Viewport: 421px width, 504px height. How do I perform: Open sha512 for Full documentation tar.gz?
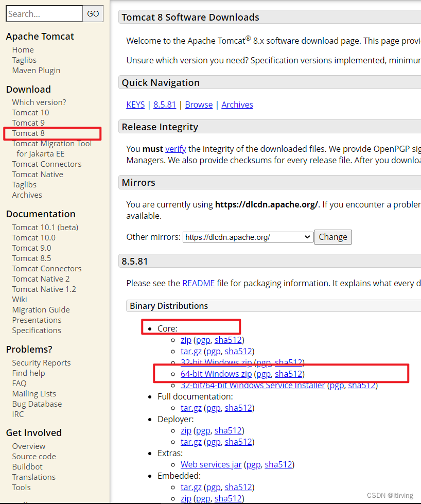(238, 408)
